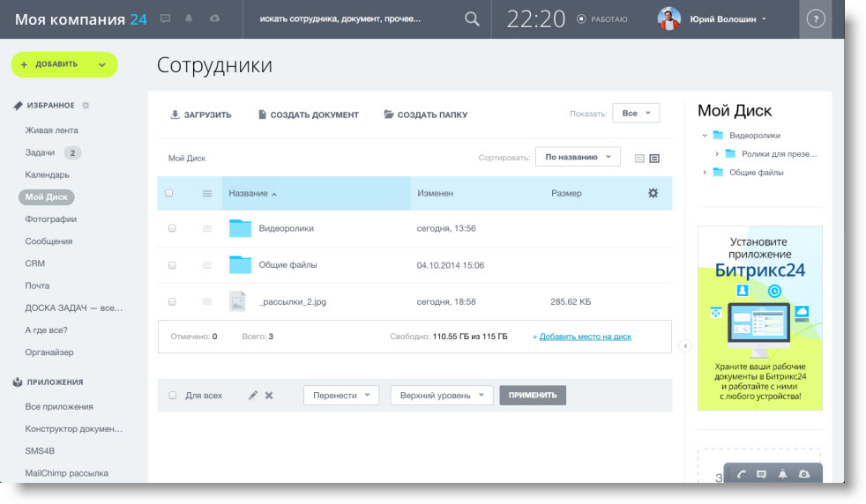Check the box for Видеоролики folder
The width and height of the screenshot is (866, 504).
pos(172,228)
